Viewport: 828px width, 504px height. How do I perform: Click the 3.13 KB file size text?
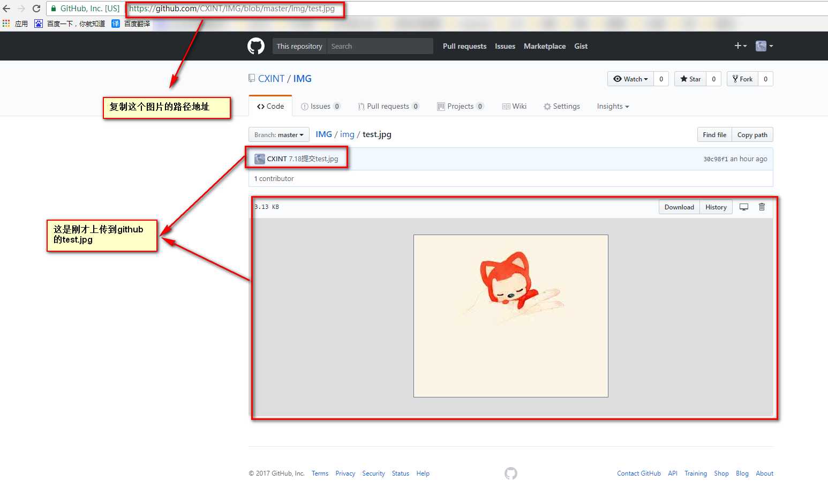[267, 207]
